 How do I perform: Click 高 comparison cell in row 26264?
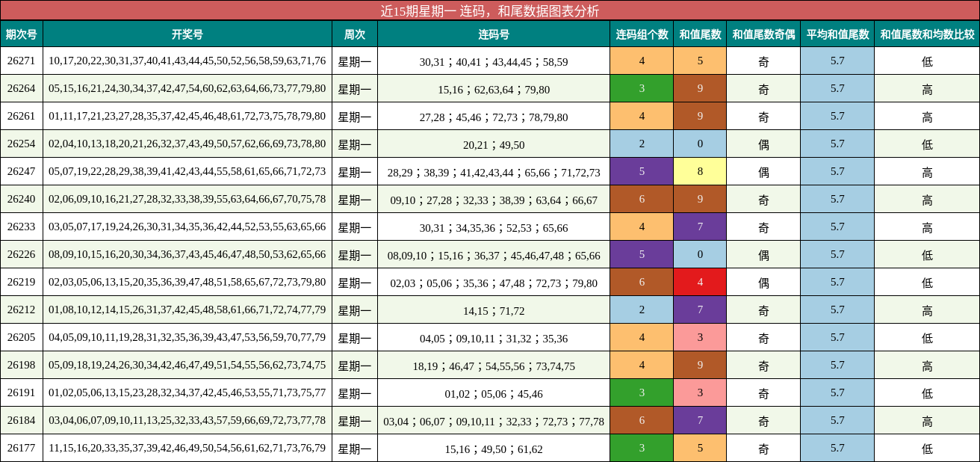coord(927,88)
